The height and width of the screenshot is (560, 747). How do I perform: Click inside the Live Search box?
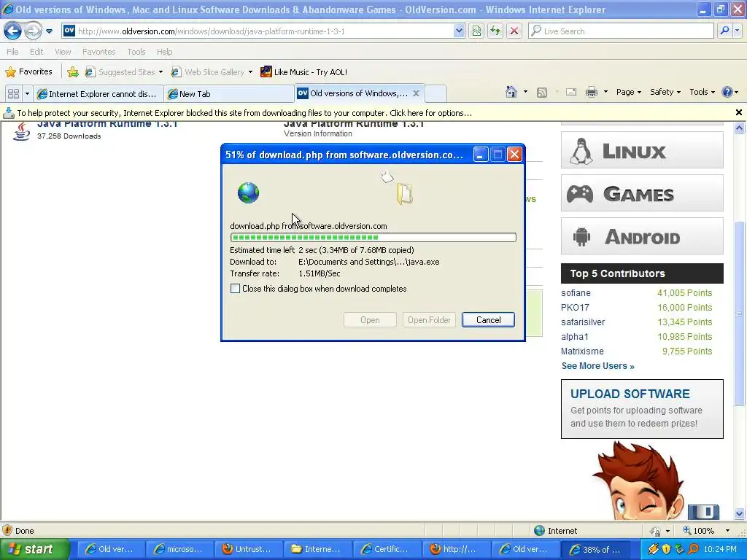622,31
